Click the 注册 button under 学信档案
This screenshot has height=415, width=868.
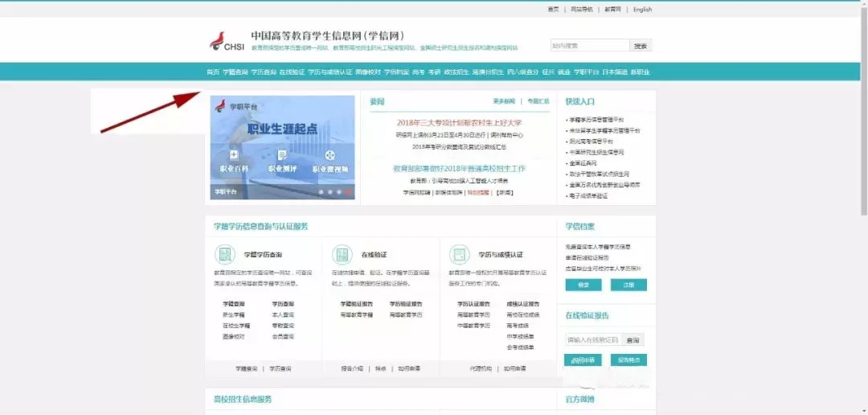coord(628,285)
